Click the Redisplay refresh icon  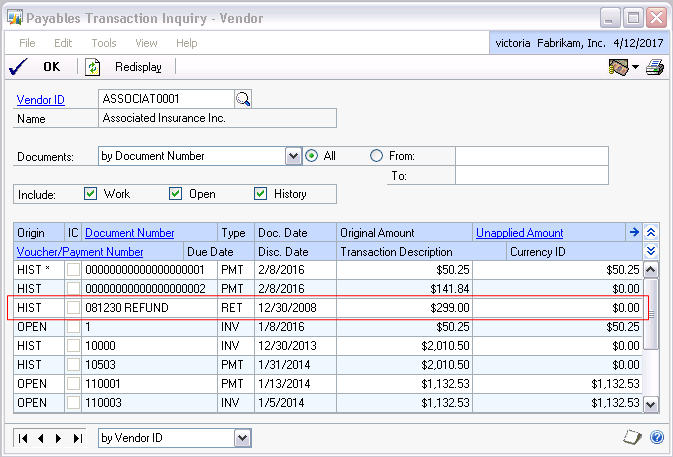93,67
